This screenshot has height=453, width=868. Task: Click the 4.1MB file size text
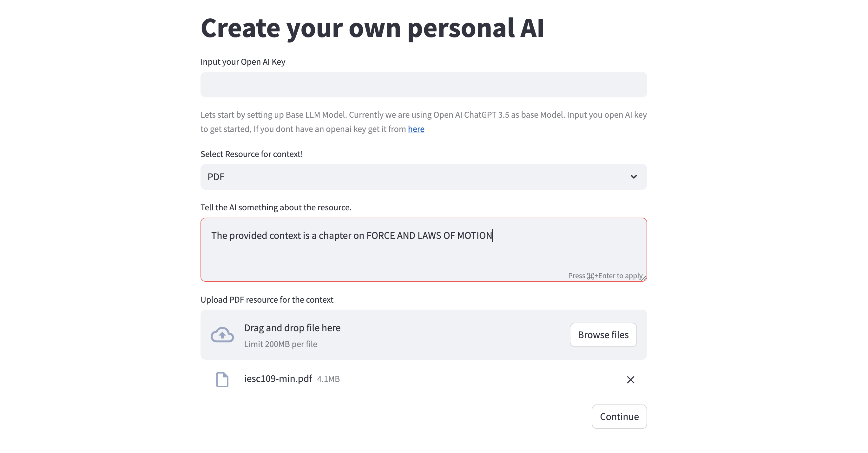coord(328,379)
